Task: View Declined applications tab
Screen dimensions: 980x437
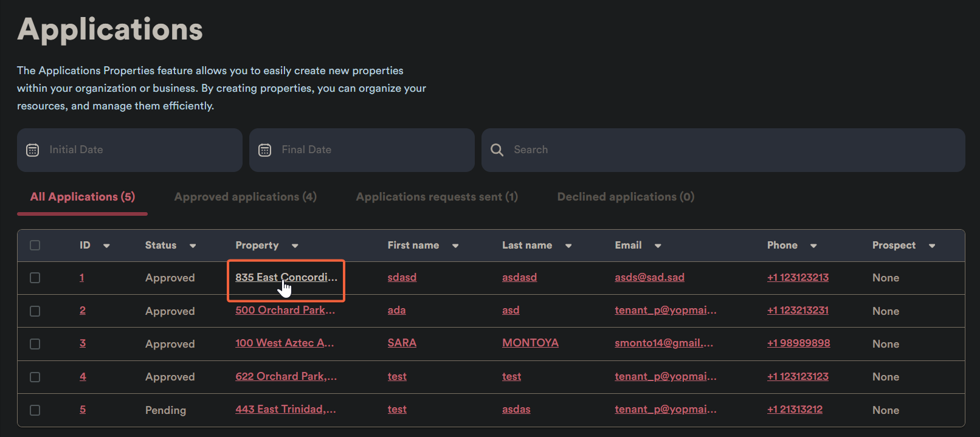Action: (x=626, y=197)
